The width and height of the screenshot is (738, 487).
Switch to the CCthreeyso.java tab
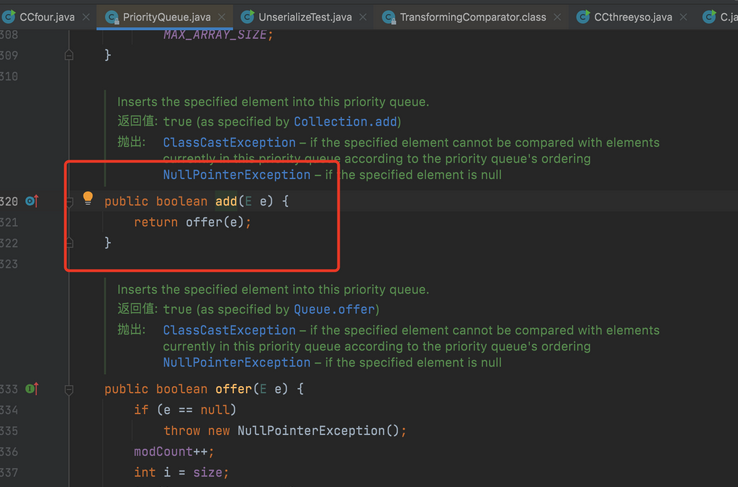(633, 17)
